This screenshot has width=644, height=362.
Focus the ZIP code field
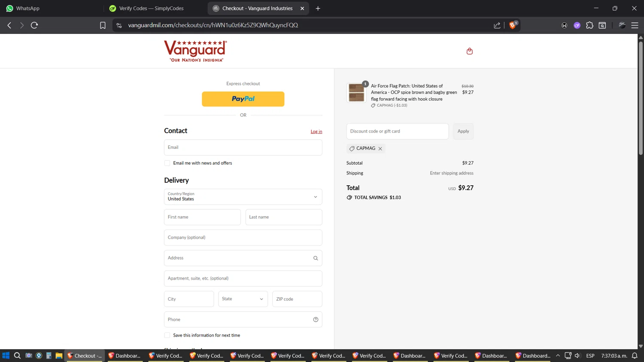[x=297, y=299]
